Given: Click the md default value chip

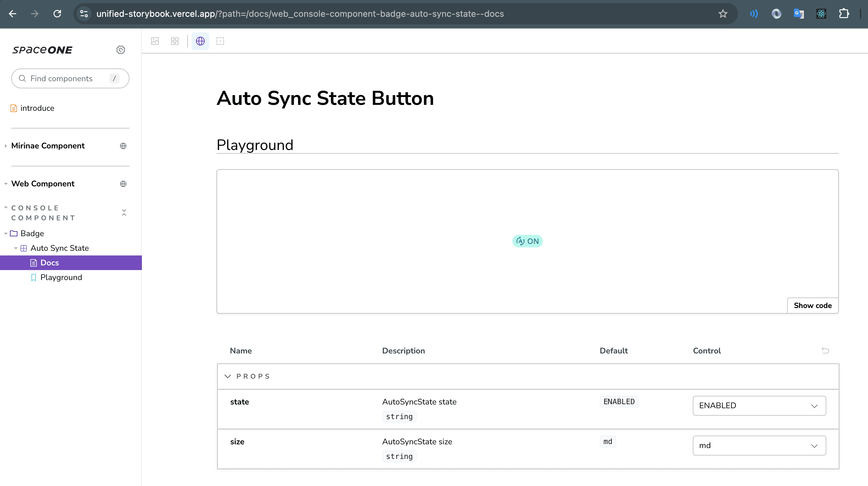Looking at the screenshot, I should pos(608,442).
